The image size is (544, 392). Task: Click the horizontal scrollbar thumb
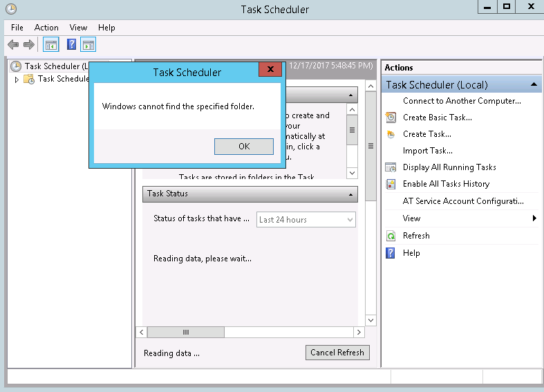coord(185,333)
